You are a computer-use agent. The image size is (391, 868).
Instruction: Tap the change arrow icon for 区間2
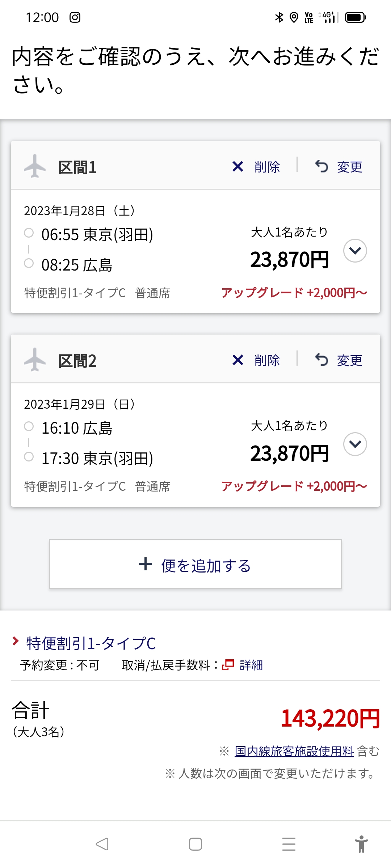(x=321, y=360)
